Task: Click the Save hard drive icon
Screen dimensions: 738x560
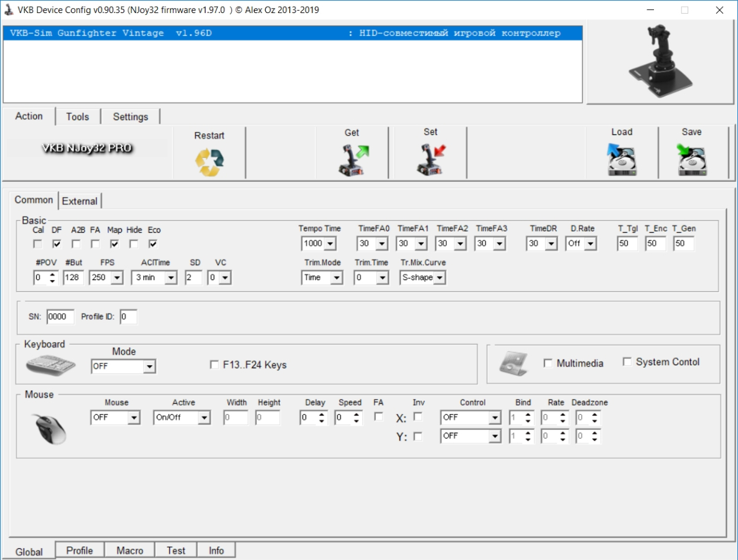Action: coord(691,160)
